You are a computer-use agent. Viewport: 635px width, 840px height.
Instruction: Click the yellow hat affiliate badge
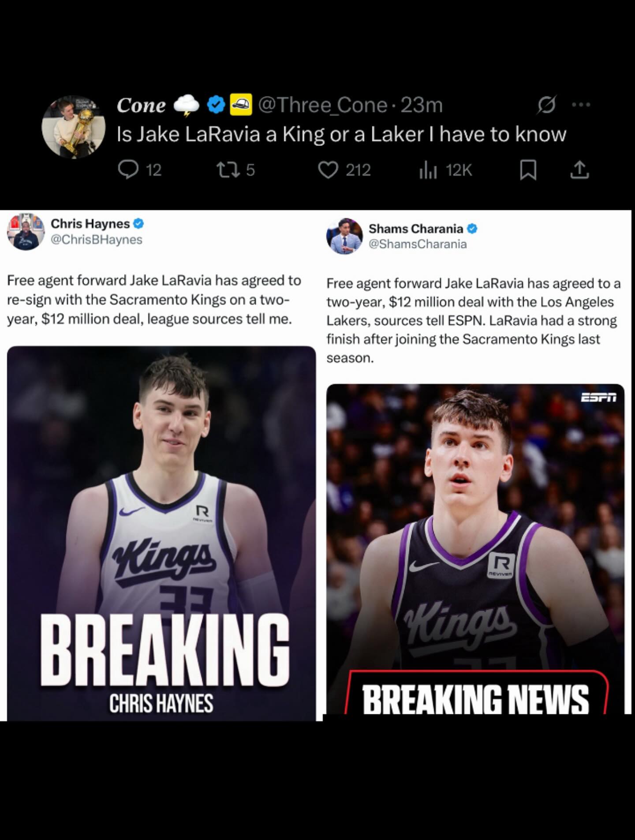click(x=241, y=105)
